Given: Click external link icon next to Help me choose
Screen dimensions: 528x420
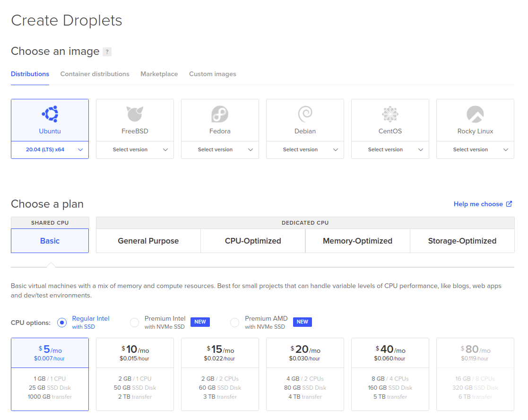Looking at the screenshot, I should tap(509, 204).
